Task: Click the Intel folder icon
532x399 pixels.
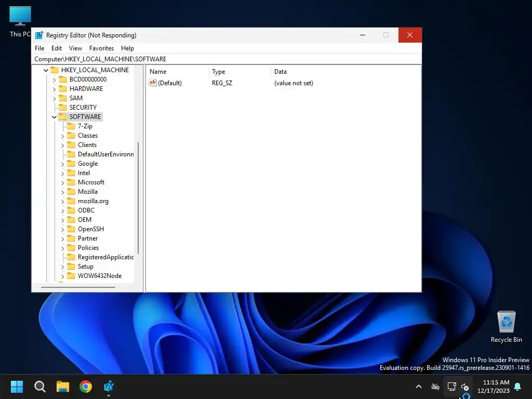Action: 71,173
